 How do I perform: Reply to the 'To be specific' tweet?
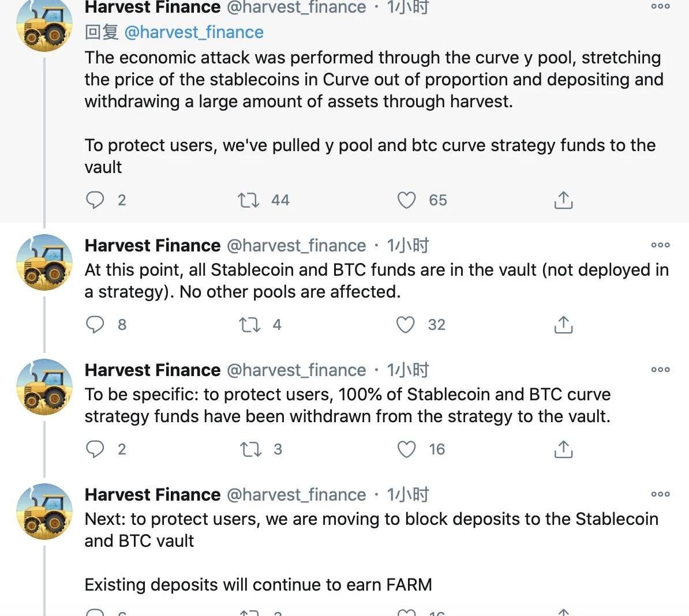(95, 449)
